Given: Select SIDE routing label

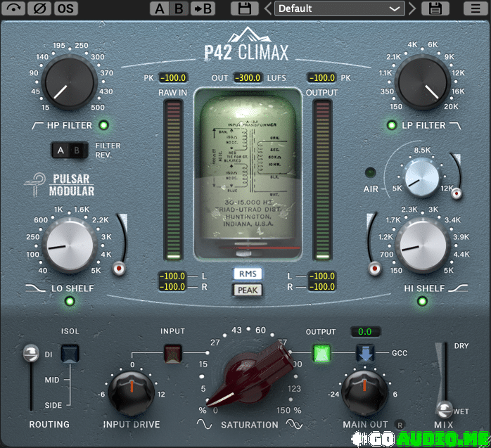Looking at the screenshot, I should coord(53,405).
